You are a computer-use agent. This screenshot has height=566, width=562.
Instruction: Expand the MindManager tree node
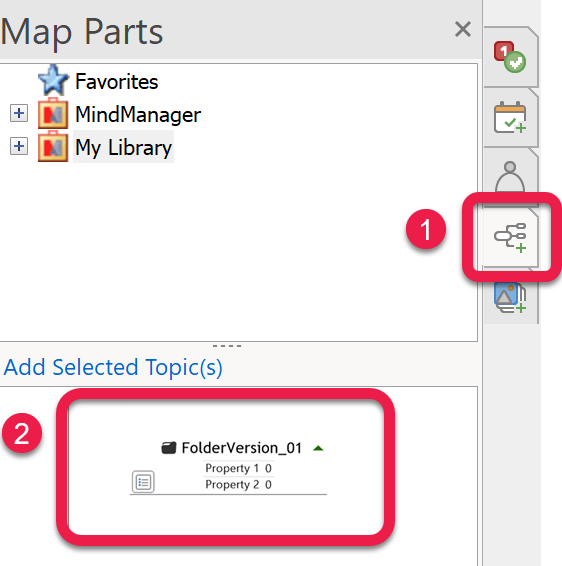[19, 113]
